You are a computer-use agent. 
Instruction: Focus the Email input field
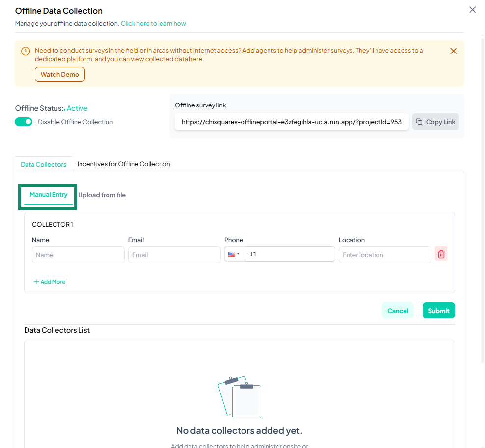click(174, 255)
